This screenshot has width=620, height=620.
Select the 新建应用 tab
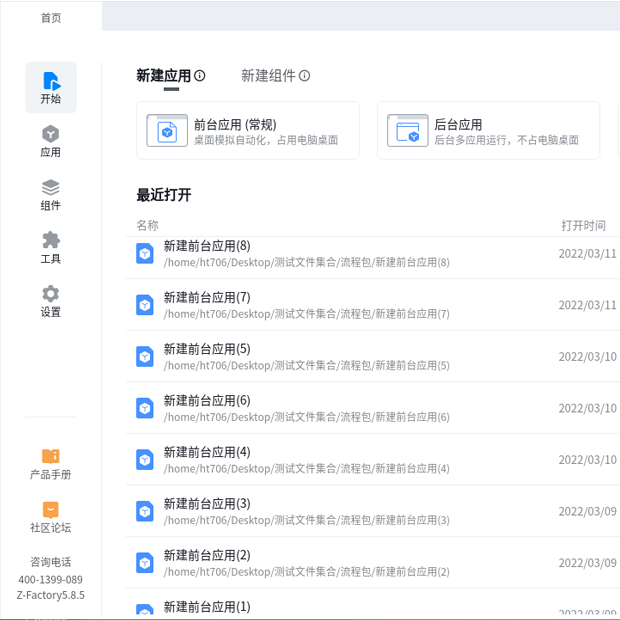(163, 76)
